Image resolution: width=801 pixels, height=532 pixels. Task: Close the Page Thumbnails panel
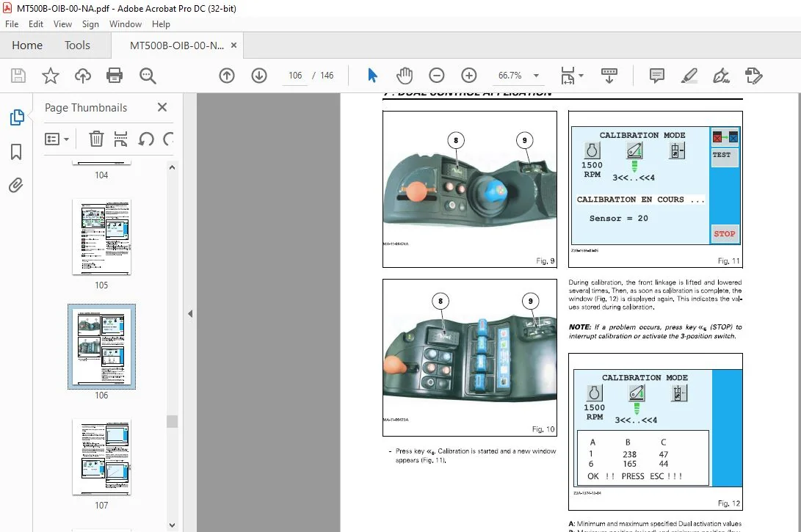162,107
